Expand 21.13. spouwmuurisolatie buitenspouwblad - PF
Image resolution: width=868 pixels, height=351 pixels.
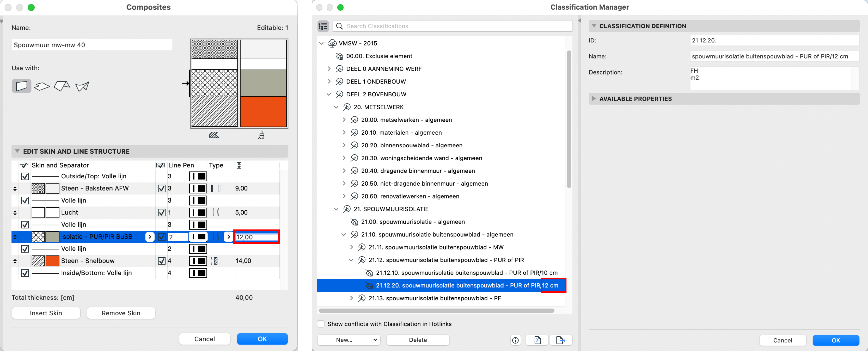click(x=351, y=298)
